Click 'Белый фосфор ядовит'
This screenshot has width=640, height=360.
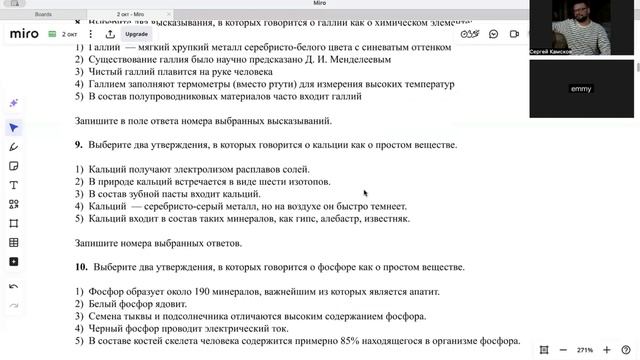point(138,304)
